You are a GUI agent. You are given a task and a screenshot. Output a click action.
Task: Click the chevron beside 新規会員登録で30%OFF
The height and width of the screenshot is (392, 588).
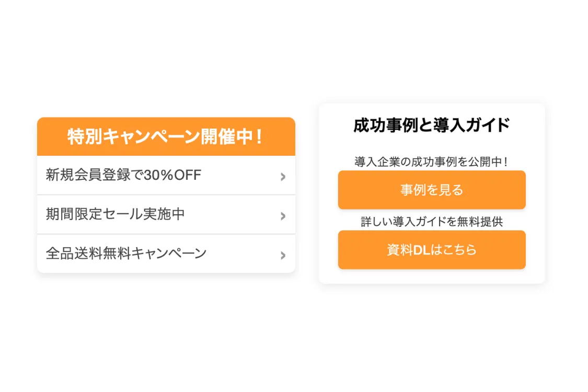[x=283, y=177]
